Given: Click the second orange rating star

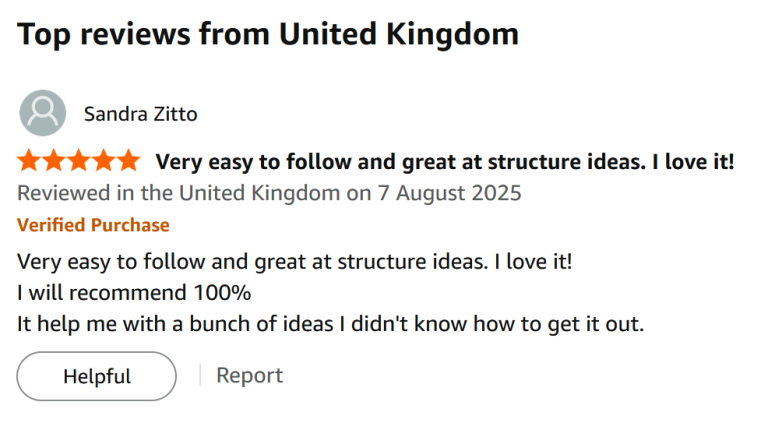Looking at the screenshot, I should click(x=54, y=161).
